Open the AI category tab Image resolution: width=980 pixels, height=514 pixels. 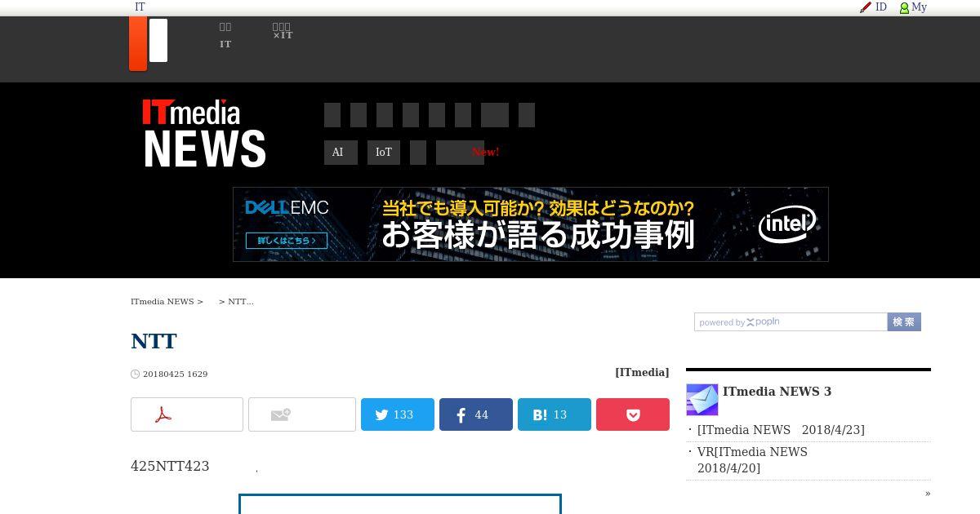(341, 153)
